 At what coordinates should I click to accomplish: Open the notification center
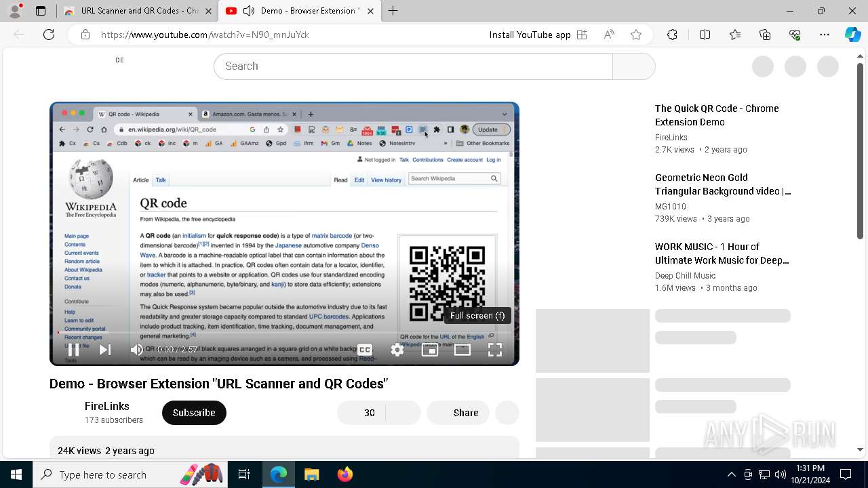tap(846, 474)
